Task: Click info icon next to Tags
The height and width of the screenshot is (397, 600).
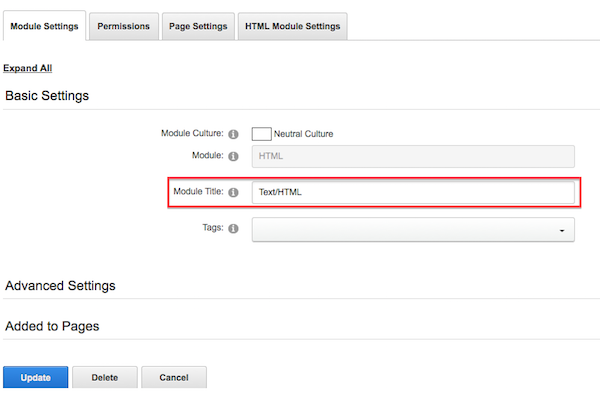Action: (233, 229)
